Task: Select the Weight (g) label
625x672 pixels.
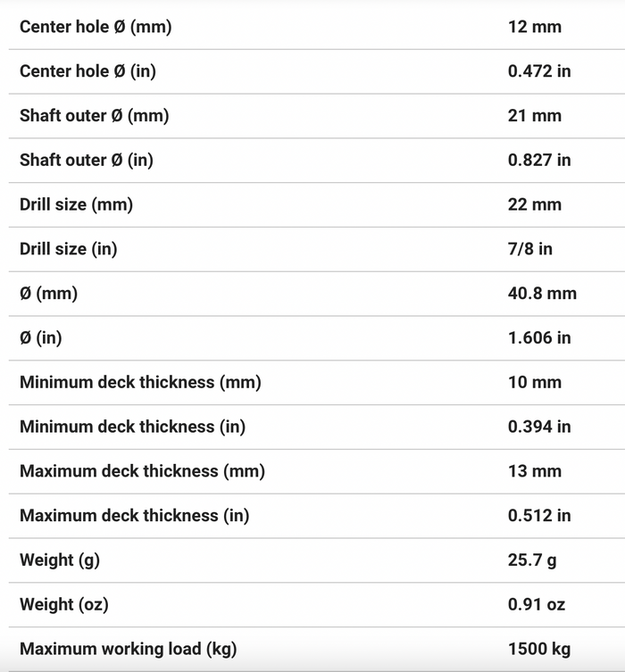Action: coord(60,560)
